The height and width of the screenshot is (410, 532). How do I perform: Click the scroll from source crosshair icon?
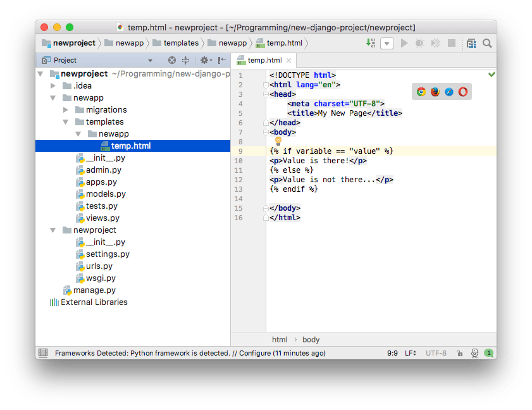[x=172, y=60]
